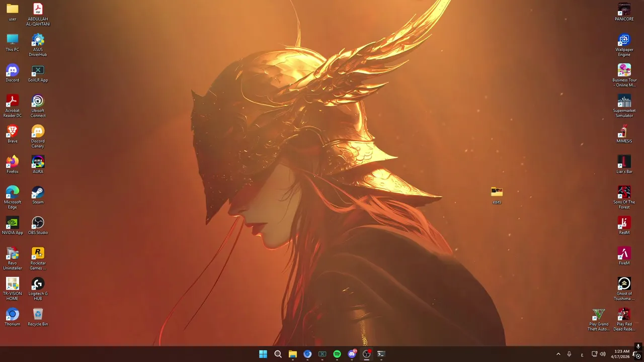This screenshot has height=362, width=644.
Task: Open Spotify from the taskbar
Action: [337, 354]
